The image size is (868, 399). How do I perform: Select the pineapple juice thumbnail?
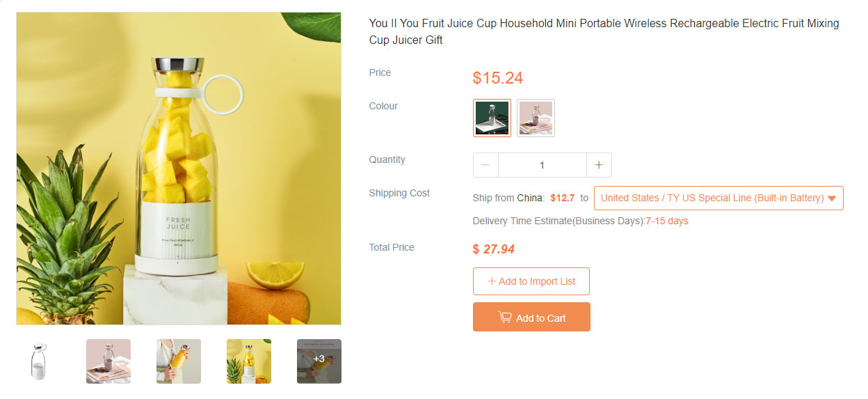point(249,361)
